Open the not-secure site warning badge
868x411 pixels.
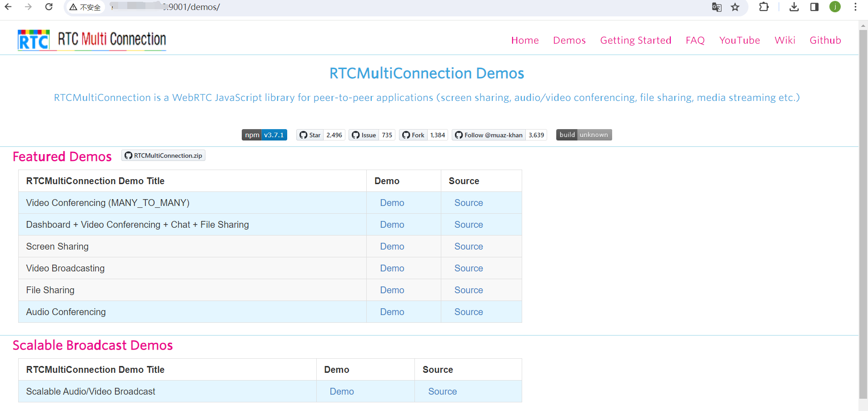click(x=85, y=7)
